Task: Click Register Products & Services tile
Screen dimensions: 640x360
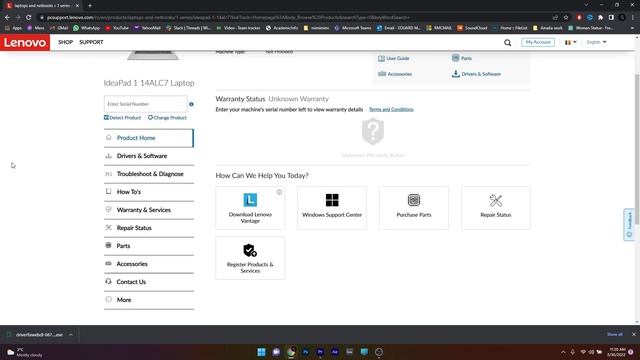Action: (x=250, y=258)
